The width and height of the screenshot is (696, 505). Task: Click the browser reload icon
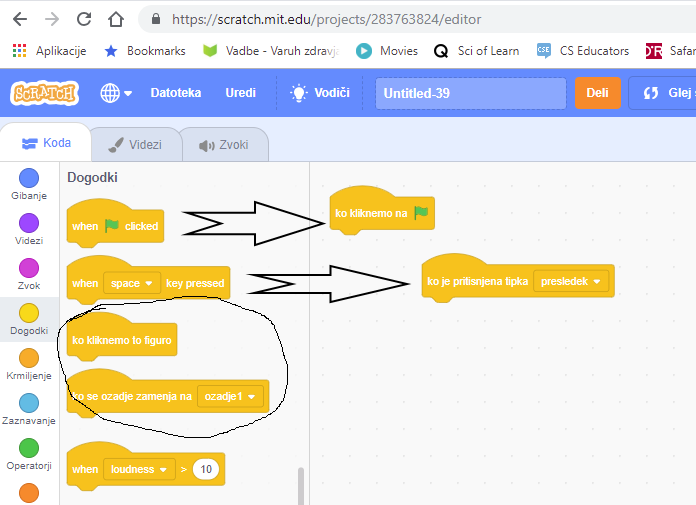tap(84, 19)
